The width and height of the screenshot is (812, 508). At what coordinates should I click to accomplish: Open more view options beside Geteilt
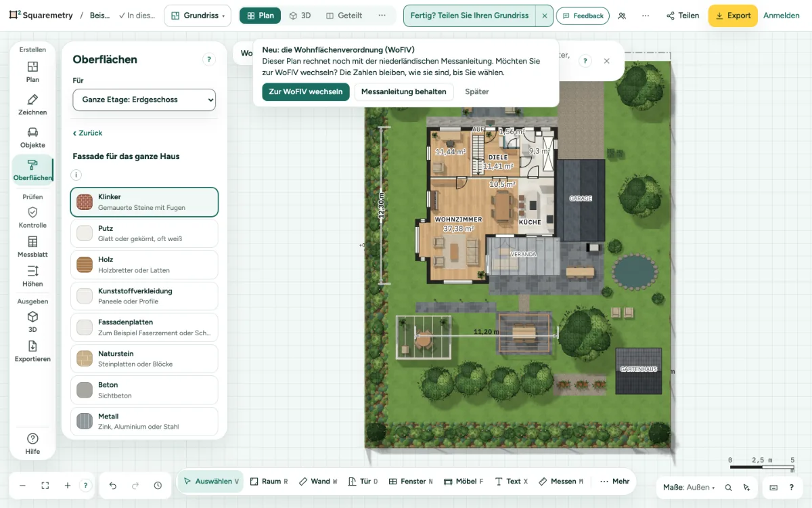click(382, 16)
